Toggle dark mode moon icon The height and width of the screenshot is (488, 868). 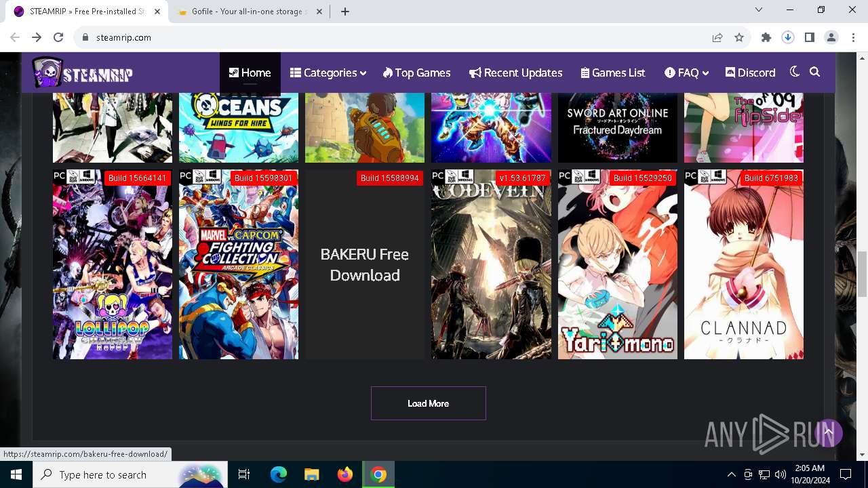pos(795,72)
